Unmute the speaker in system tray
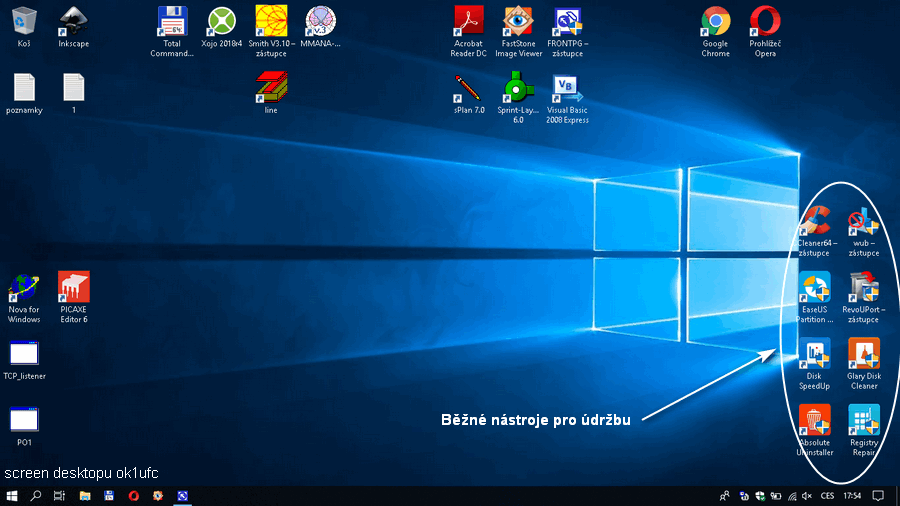 806,496
